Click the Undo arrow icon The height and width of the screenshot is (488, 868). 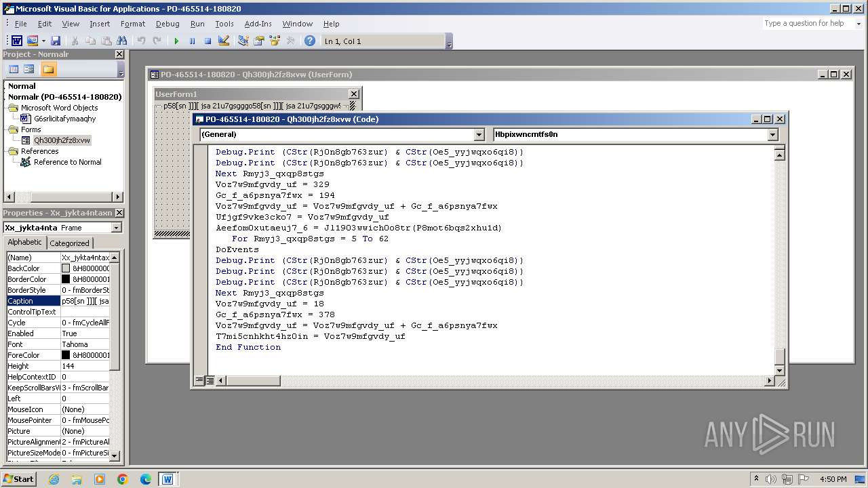tap(141, 41)
